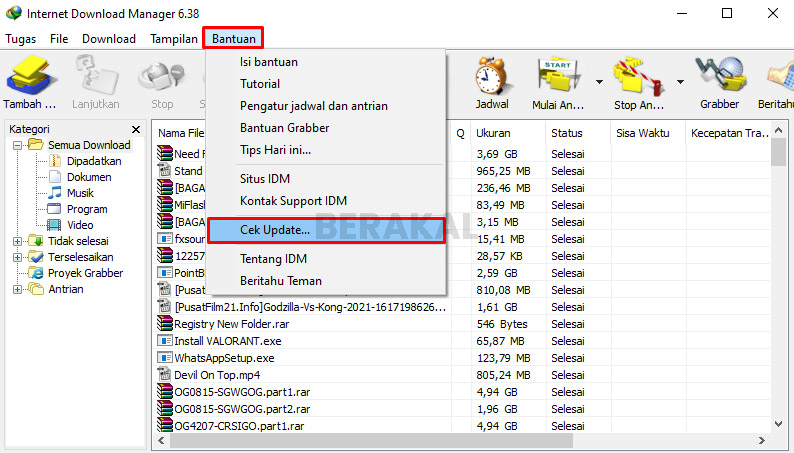This screenshot has width=794, height=453.
Task: Click the Mulai Antrian toolbar icon
Action: point(558,76)
